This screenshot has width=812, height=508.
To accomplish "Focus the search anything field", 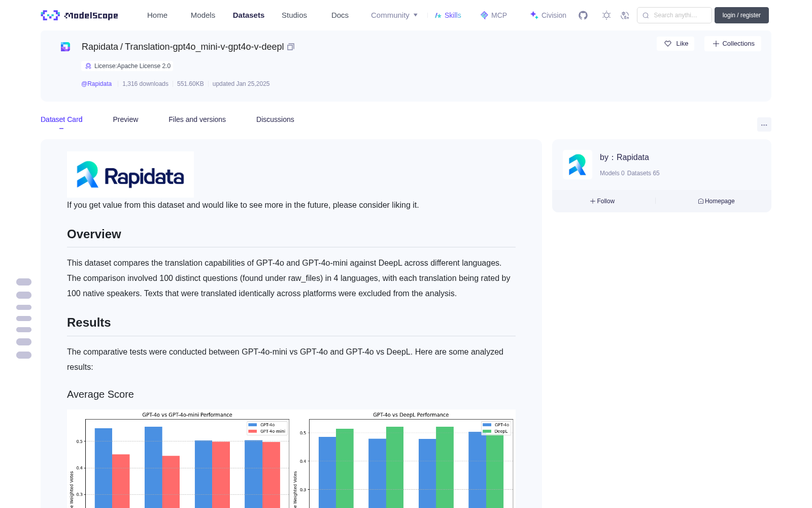I will pos(674,15).
